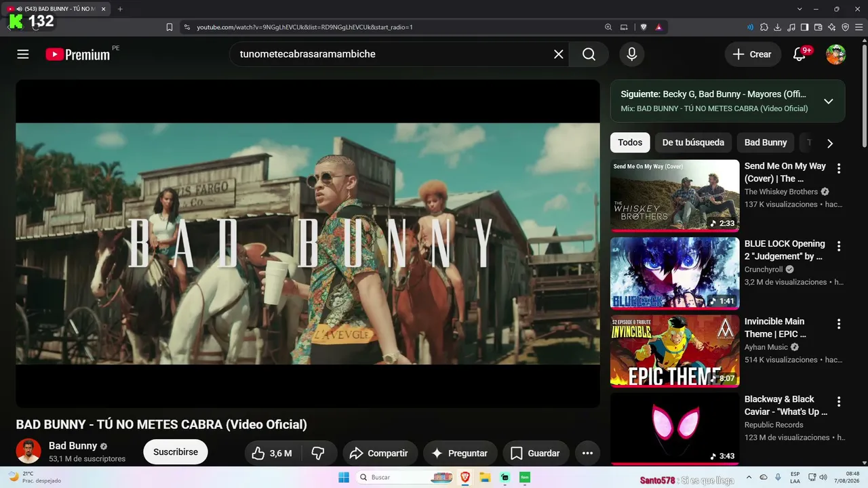Open Brave VPN shield icon
This screenshot has width=868, height=488.
click(846, 27)
